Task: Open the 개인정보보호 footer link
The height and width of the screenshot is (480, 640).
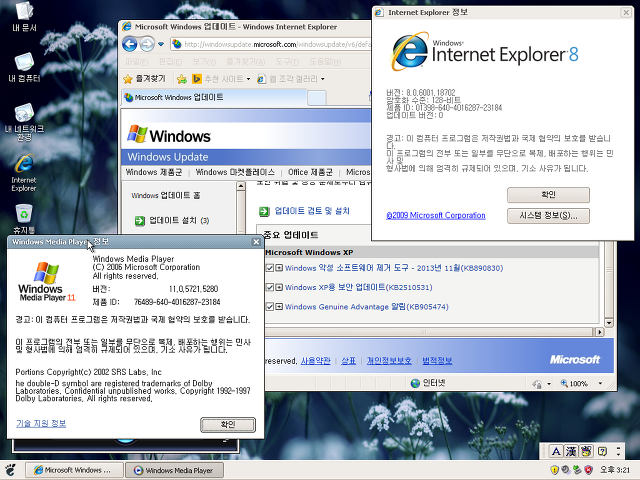Action: (389, 361)
